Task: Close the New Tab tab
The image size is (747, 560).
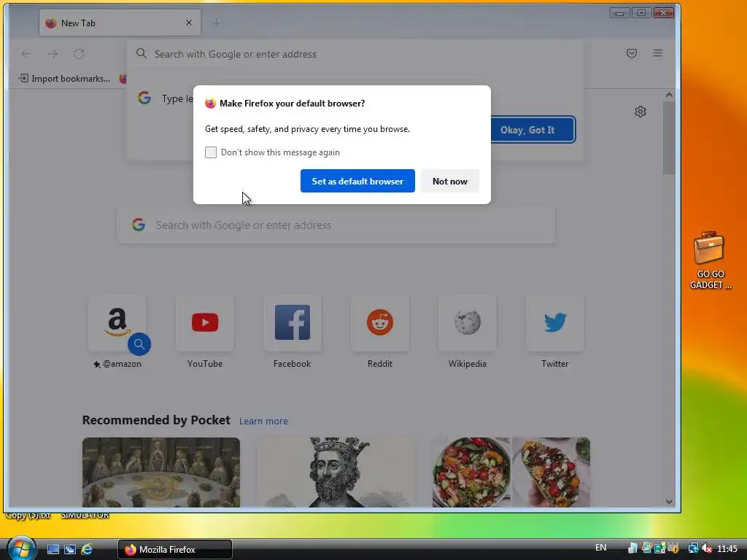Action: pyautogui.click(x=189, y=23)
